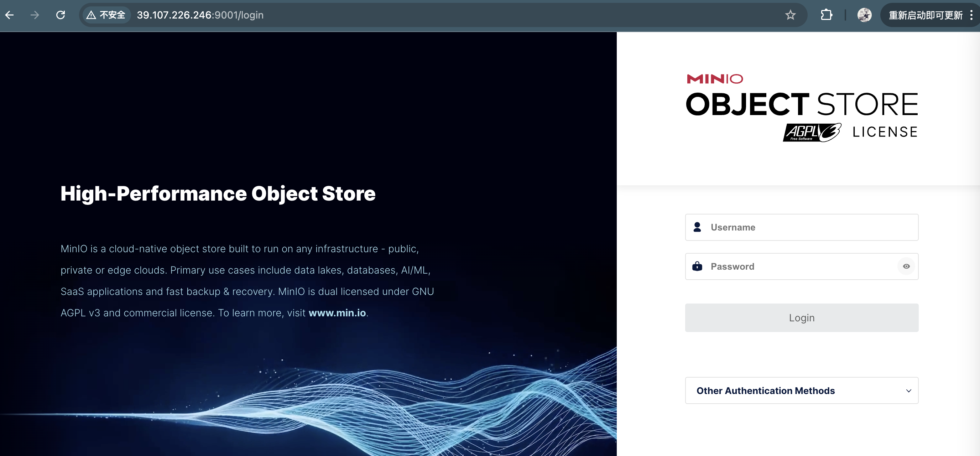Click the address bar URL
980x456 pixels.
[200, 15]
